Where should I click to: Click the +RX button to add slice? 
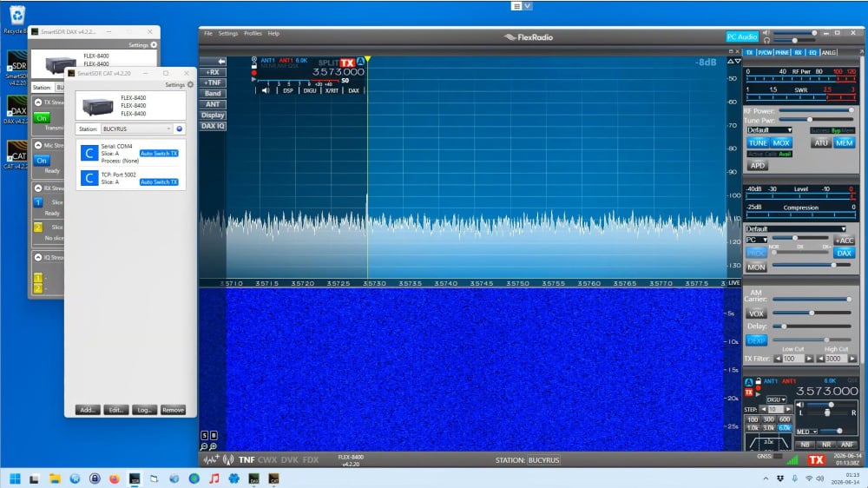tap(213, 72)
